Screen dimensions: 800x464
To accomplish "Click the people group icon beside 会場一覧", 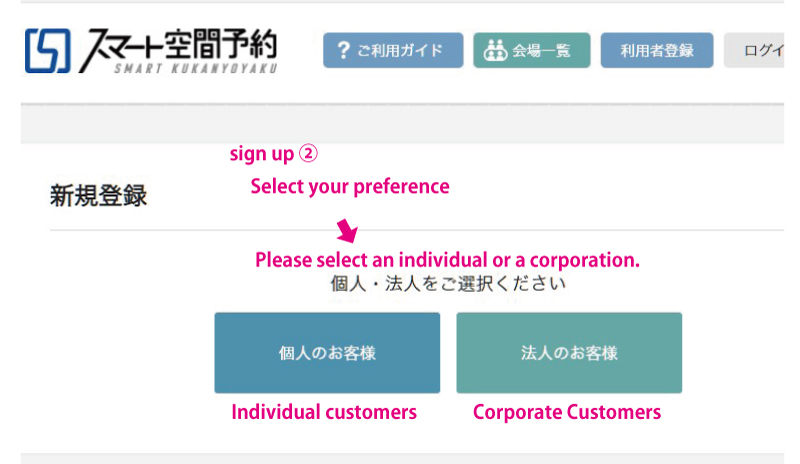I will [x=495, y=50].
